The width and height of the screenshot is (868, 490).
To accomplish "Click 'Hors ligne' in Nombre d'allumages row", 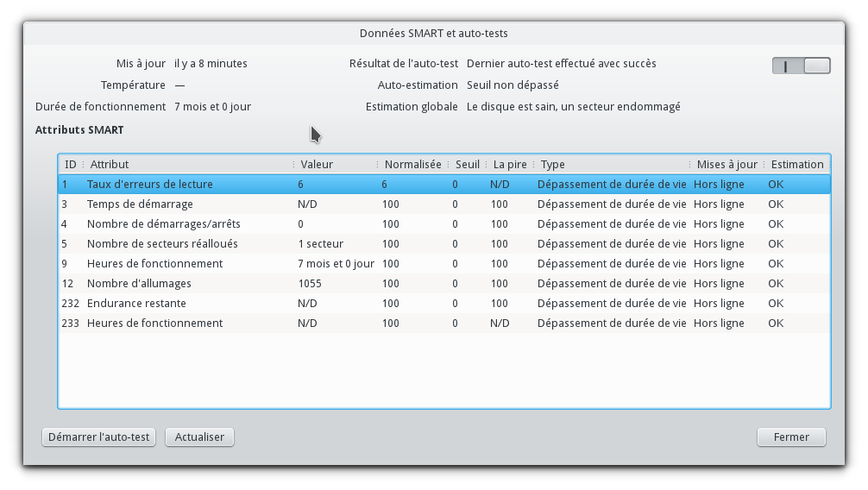I will tap(719, 284).
